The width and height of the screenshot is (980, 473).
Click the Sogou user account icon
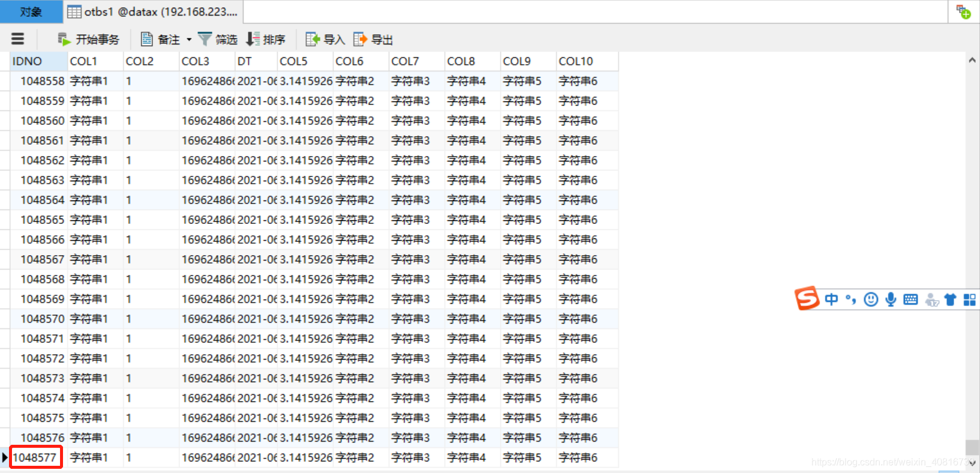(931, 300)
